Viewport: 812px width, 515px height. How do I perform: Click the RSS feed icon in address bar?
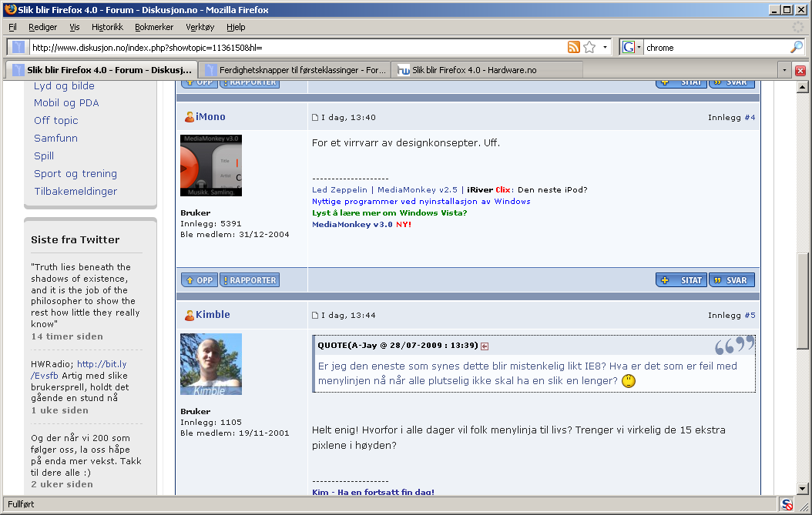pos(573,48)
